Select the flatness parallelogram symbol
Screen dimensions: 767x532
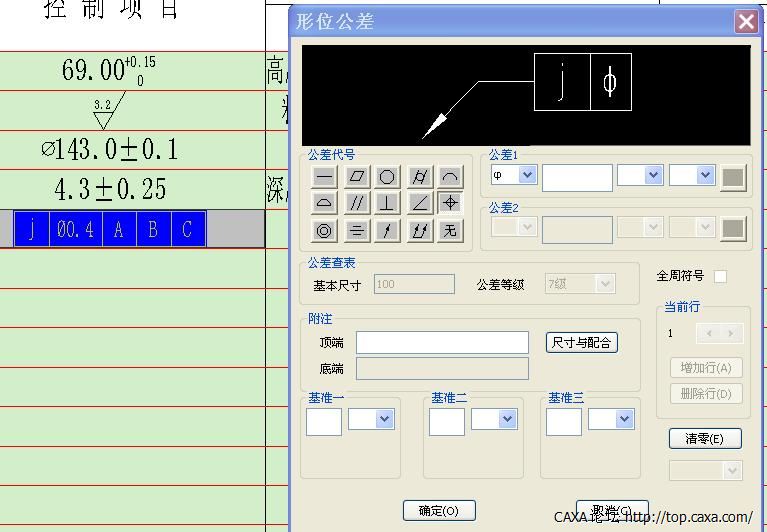click(356, 177)
